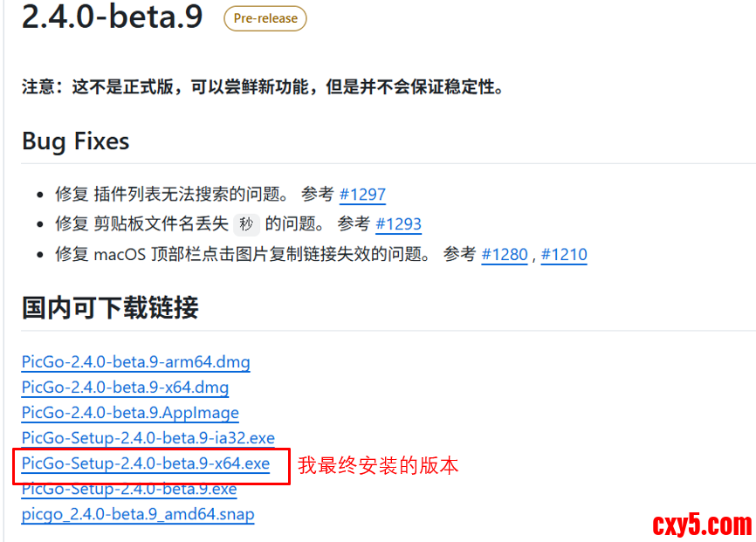
Task: Download PicGo-2.4.0-beta.9-arm64.dmg
Action: [135, 362]
